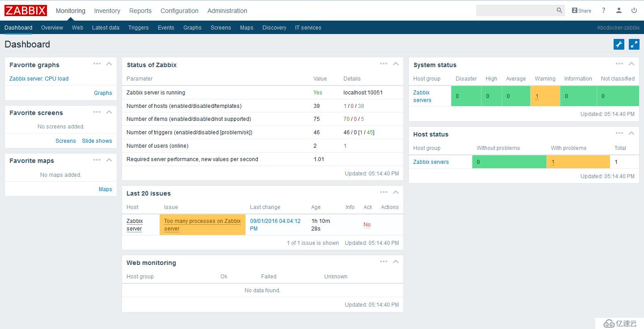Screen dimensions: 644x329
Task: Click Graphs link in Favorite graphs
Action: (x=103, y=93)
